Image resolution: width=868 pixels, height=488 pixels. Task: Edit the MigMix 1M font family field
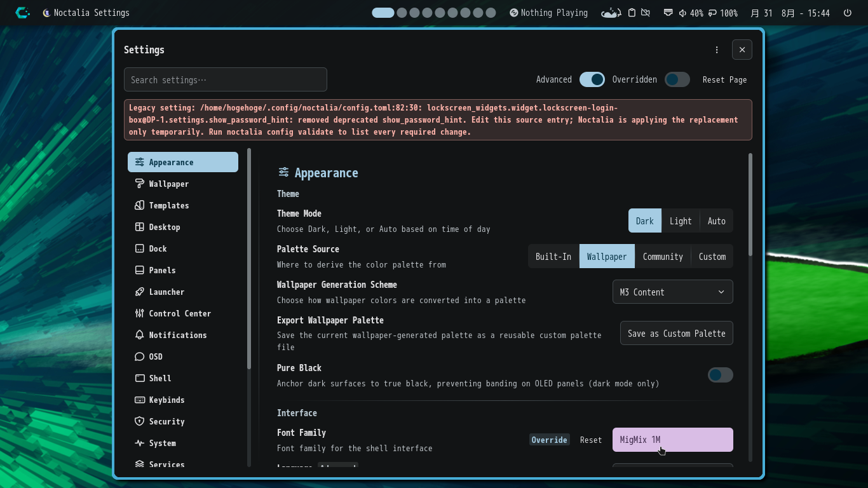pyautogui.click(x=673, y=440)
